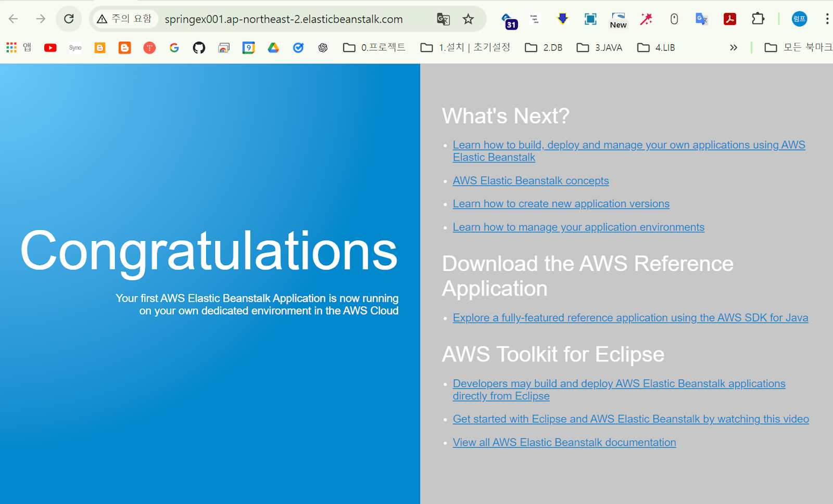
Task: Go back using the browser back arrow
Action: click(14, 19)
